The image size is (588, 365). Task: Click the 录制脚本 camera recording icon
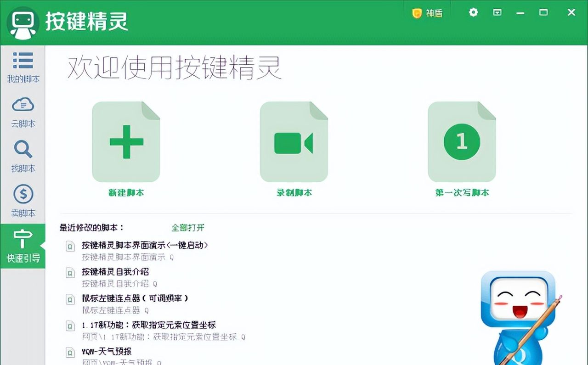[294, 141]
